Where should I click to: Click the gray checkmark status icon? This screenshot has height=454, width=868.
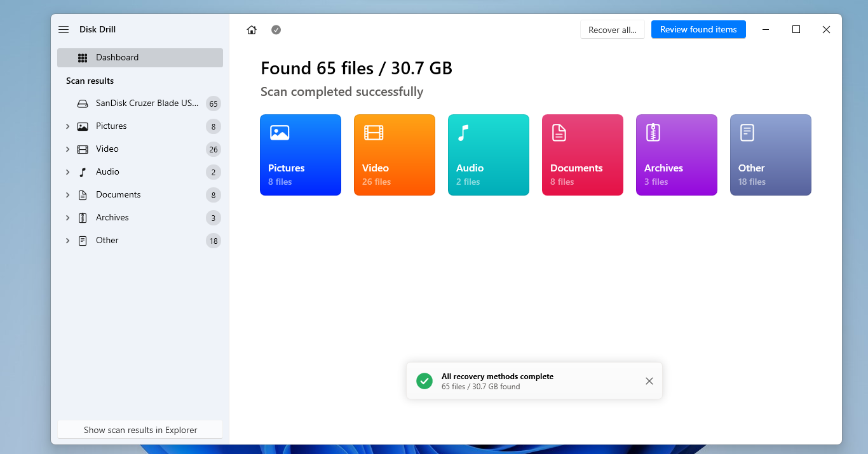(276, 30)
